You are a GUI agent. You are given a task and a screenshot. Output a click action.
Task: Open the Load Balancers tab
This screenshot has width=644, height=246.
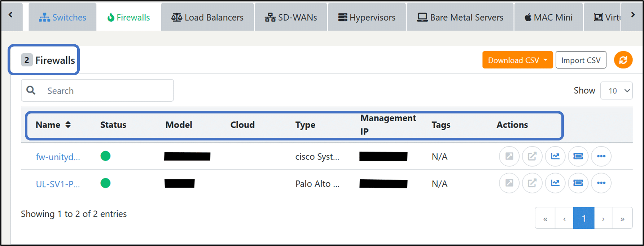tap(207, 17)
